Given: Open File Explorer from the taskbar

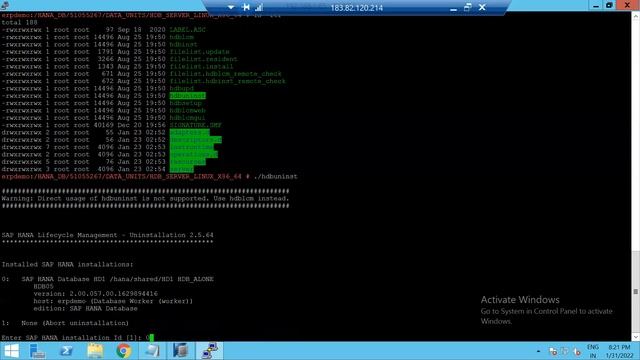Looking at the screenshot, I should pos(95,351).
